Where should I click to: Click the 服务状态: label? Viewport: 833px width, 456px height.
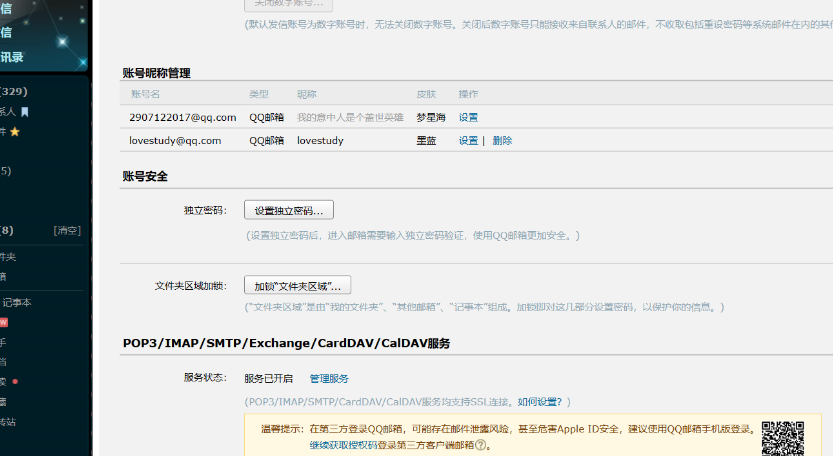coord(205,378)
